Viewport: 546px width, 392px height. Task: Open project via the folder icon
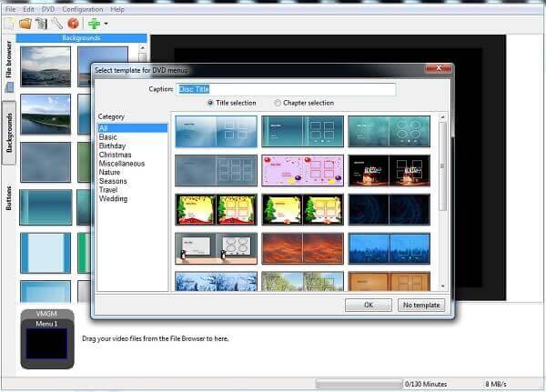(x=25, y=24)
